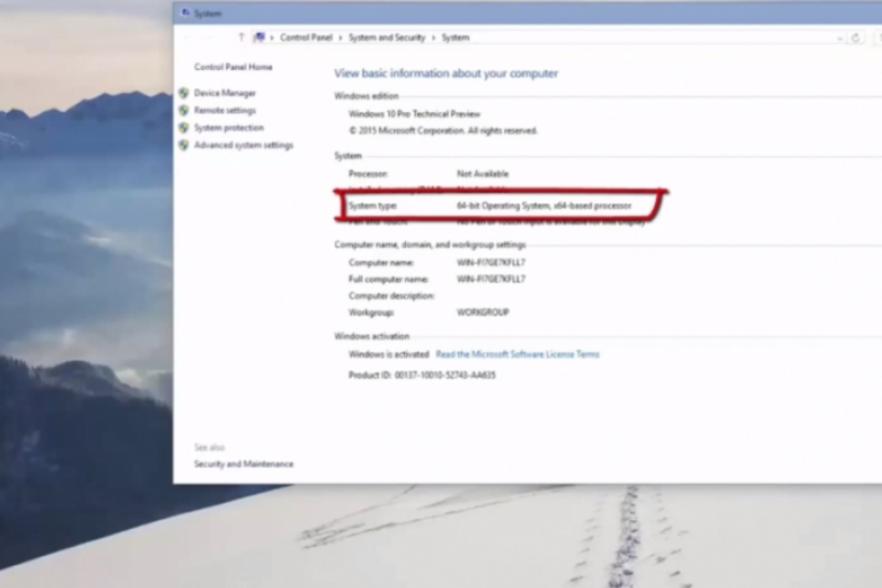
Task: Click the refresh button in address bar
Action: tap(855, 38)
